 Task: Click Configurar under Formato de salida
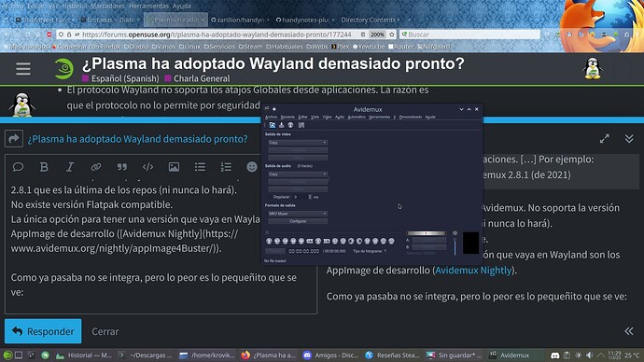coord(298,221)
